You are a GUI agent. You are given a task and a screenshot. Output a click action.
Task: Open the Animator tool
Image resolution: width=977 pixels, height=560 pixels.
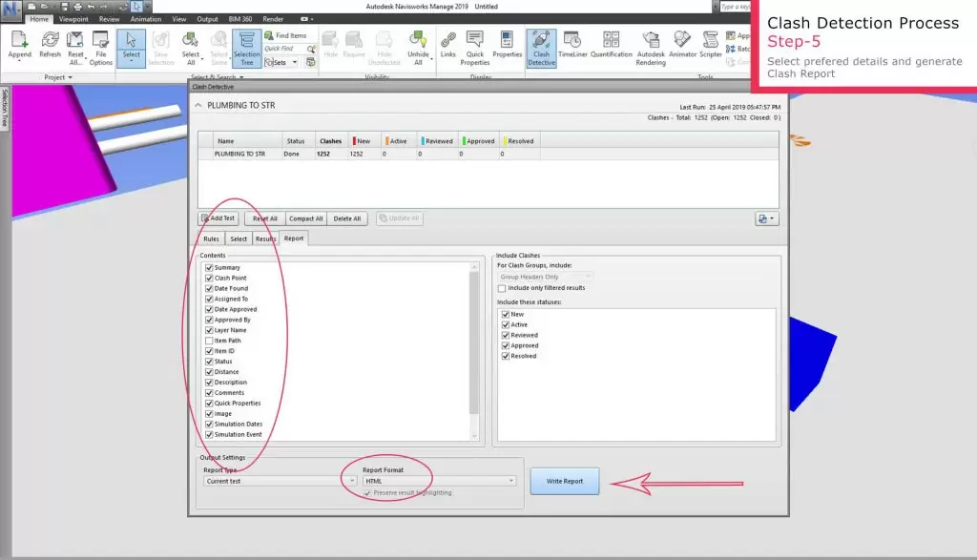pyautogui.click(x=682, y=48)
